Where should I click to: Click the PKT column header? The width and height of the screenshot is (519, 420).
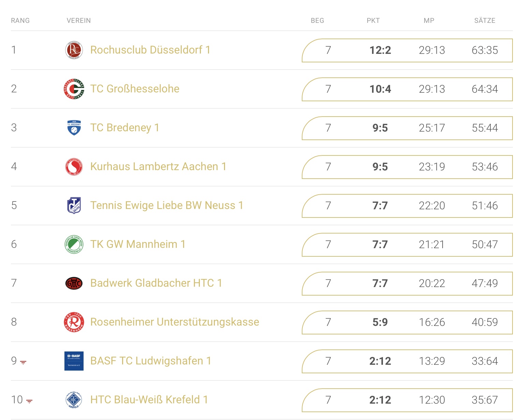(373, 21)
